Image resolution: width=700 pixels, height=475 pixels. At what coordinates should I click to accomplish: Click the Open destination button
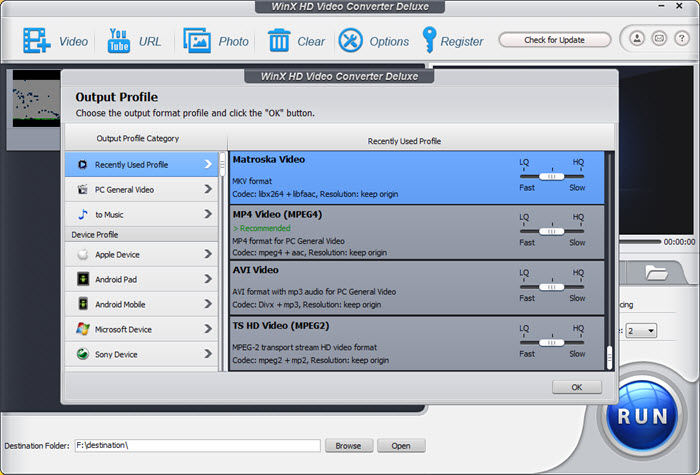[x=401, y=446]
